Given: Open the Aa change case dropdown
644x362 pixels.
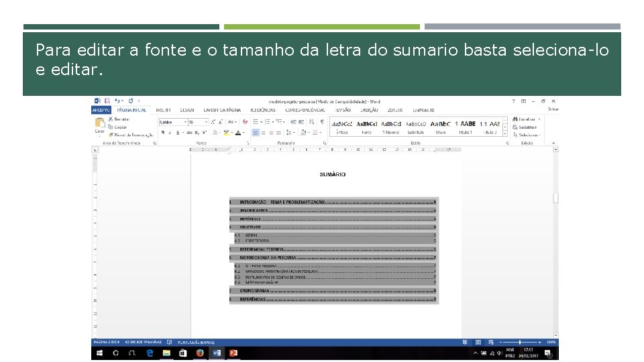Looking at the screenshot, I should point(232,122).
